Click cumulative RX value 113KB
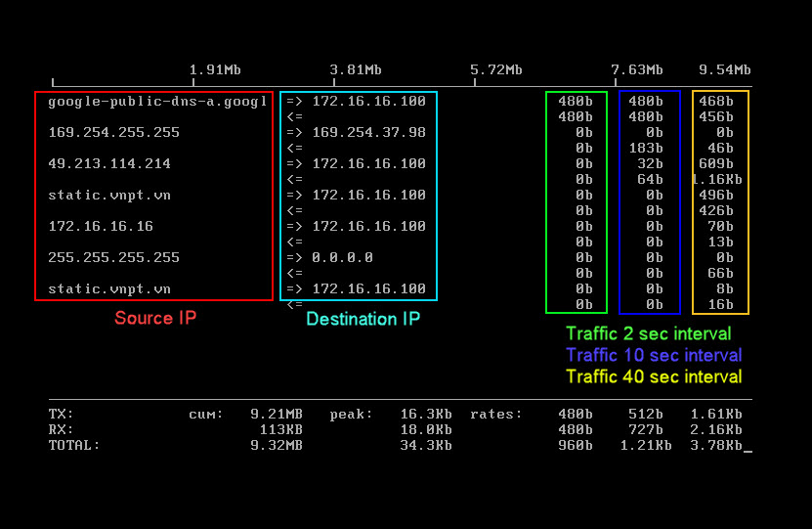 click(281, 429)
